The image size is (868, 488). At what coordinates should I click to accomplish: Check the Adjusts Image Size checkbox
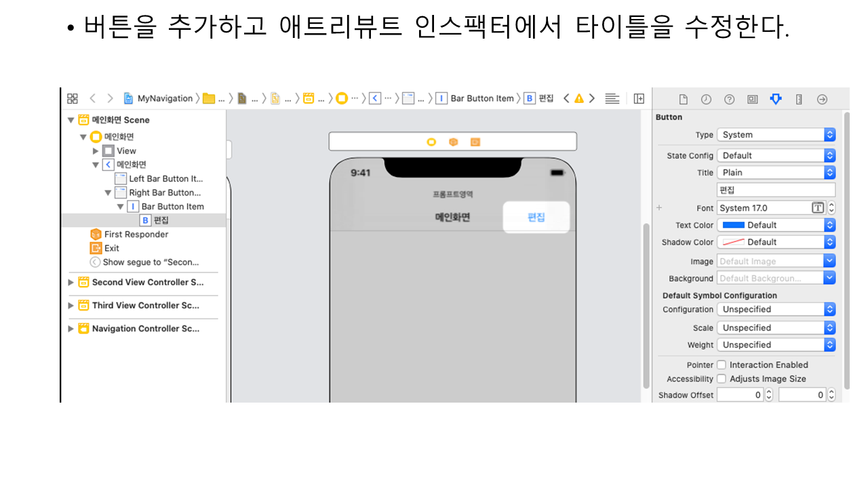[x=722, y=379]
